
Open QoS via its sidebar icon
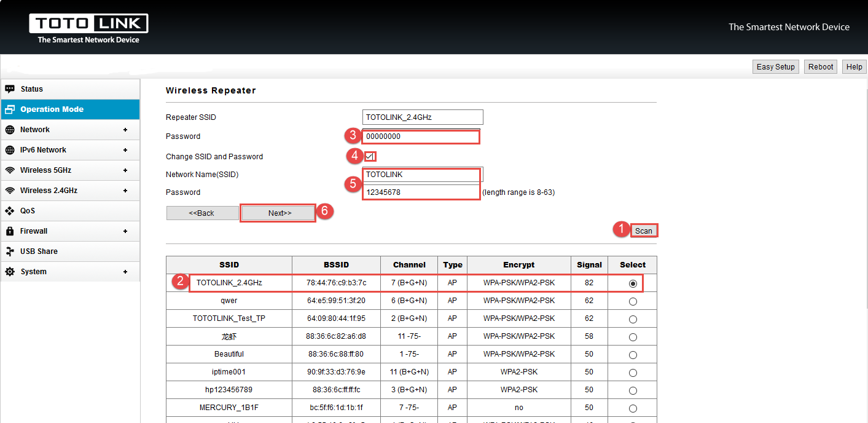point(9,211)
